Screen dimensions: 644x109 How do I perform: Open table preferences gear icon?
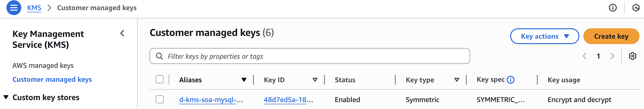click(632, 56)
